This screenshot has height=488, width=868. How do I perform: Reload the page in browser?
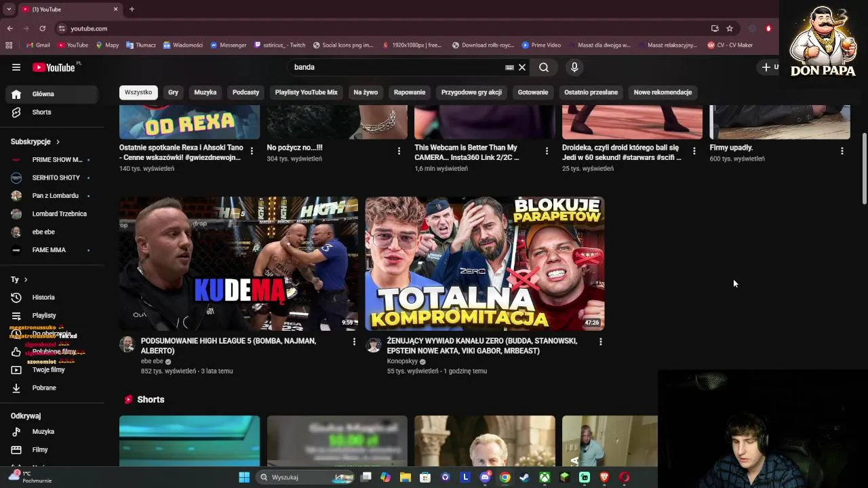click(42, 28)
